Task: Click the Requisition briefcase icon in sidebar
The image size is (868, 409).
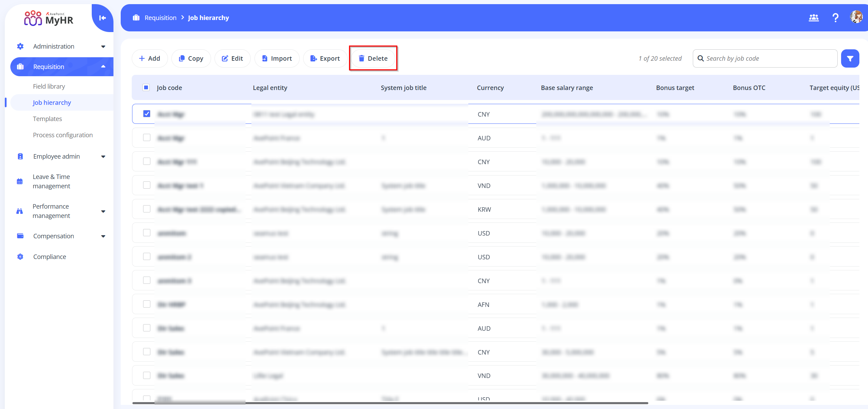Action: pyautogui.click(x=20, y=67)
